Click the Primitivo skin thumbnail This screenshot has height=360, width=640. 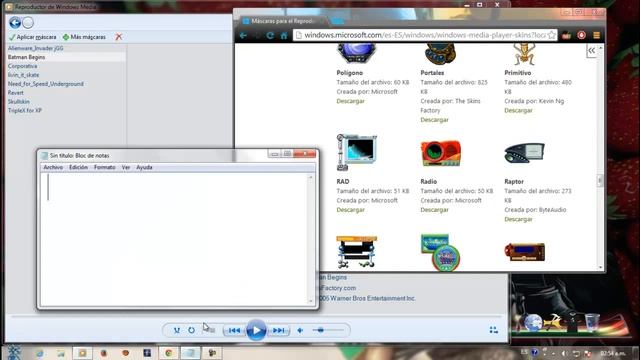pyautogui.click(x=524, y=55)
